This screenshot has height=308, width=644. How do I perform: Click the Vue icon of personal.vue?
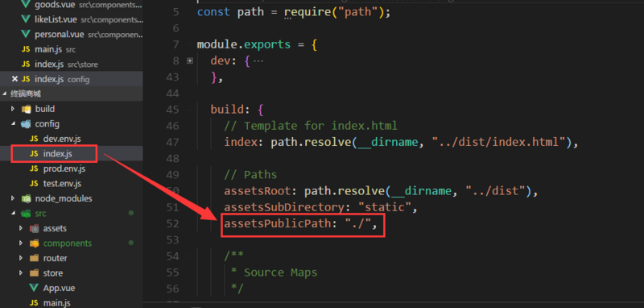26,34
